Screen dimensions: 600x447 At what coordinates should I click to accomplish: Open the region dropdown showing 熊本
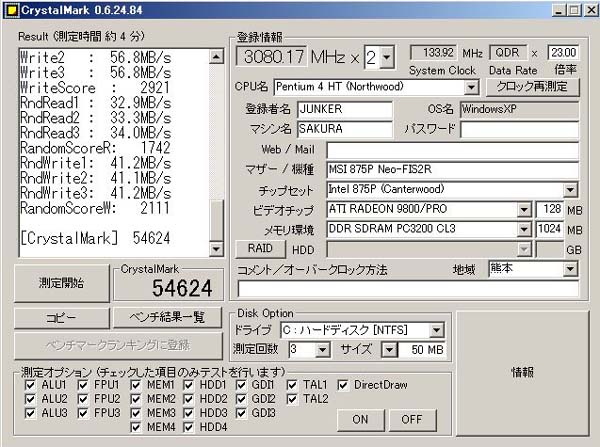click(x=570, y=269)
